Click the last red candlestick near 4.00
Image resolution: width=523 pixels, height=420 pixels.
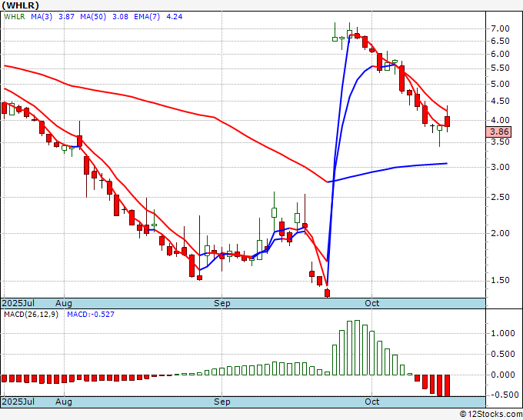447,122
